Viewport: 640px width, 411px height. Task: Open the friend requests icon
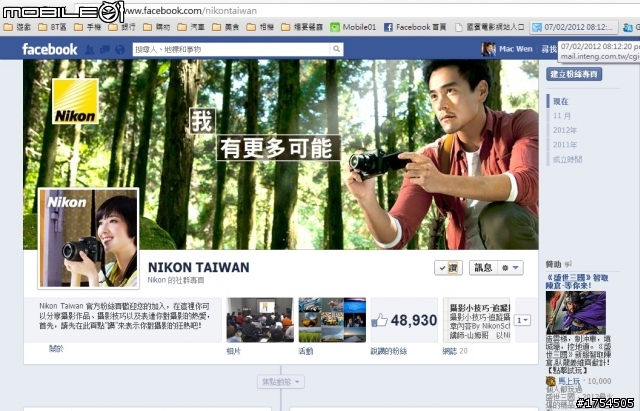pyautogui.click(x=89, y=50)
